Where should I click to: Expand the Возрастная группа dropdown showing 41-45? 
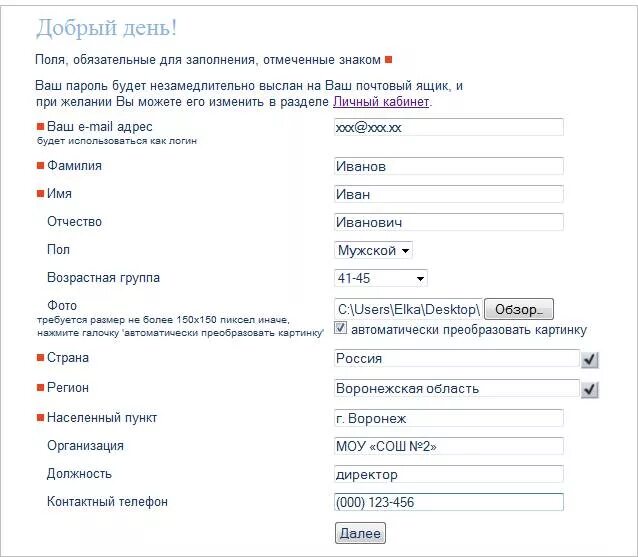tap(380, 278)
